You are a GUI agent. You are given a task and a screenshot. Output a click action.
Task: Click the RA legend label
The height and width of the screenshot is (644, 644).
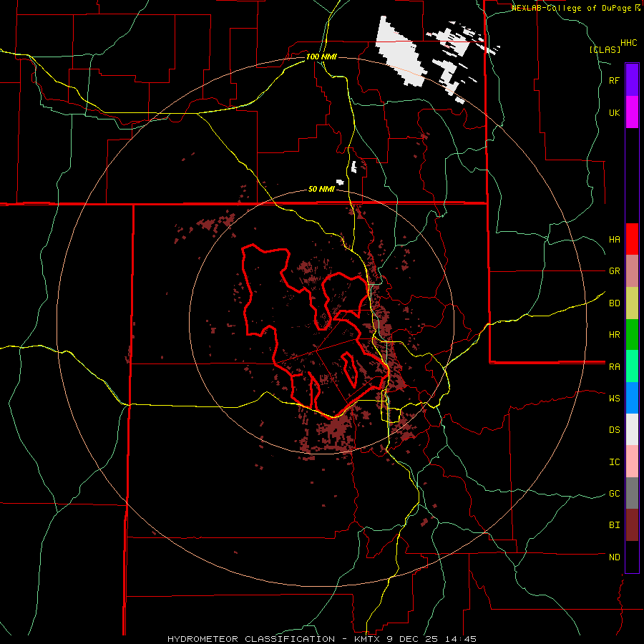click(x=615, y=367)
